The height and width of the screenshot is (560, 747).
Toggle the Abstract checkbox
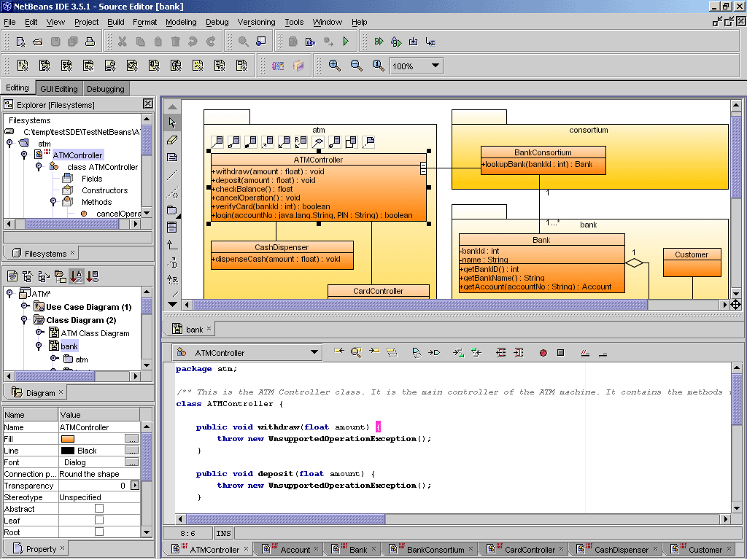click(99, 508)
